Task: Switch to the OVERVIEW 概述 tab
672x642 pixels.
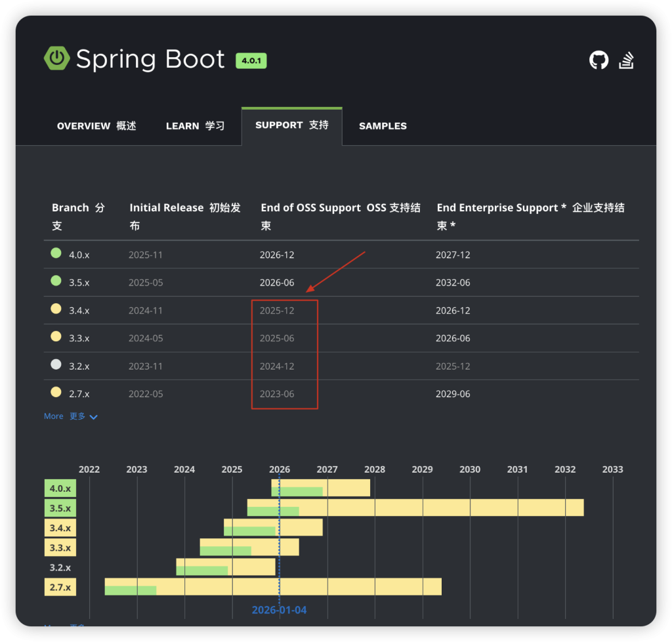Action: [x=96, y=125]
